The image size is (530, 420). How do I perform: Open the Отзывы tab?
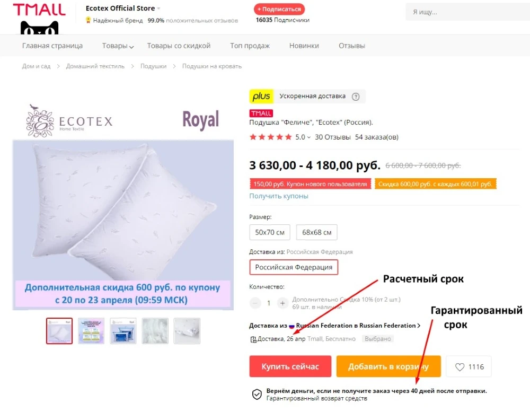point(352,46)
